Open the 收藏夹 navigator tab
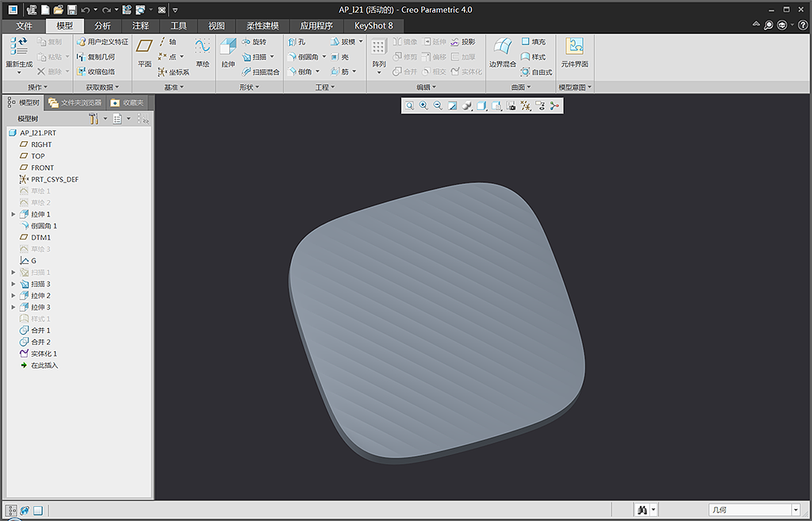 [128, 102]
